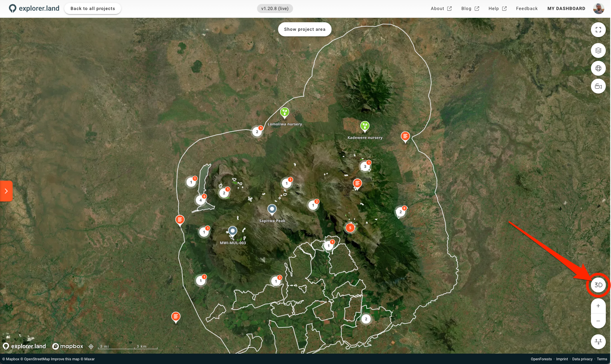Open the user profile avatar
The image size is (611, 364).
coord(598,9)
